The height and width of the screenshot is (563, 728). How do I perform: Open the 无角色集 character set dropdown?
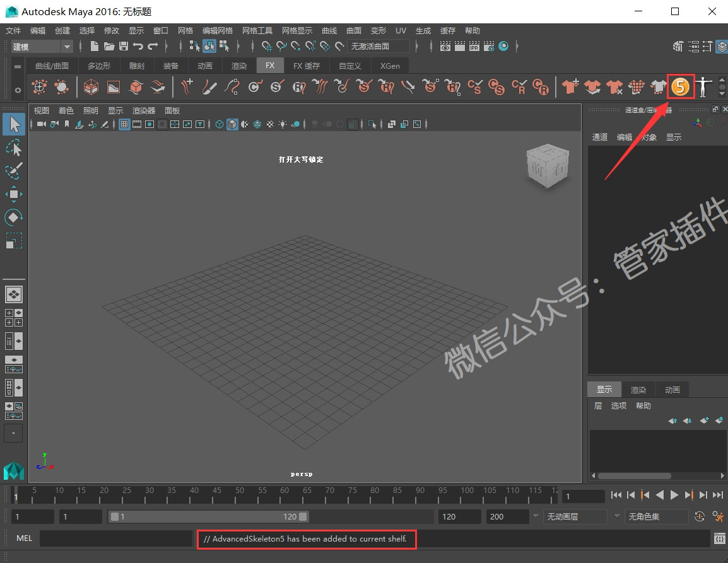click(x=657, y=516)
